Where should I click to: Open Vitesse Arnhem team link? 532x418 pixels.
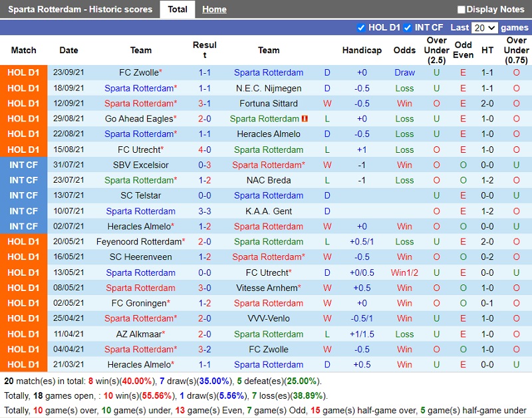[x=267, y=288]
